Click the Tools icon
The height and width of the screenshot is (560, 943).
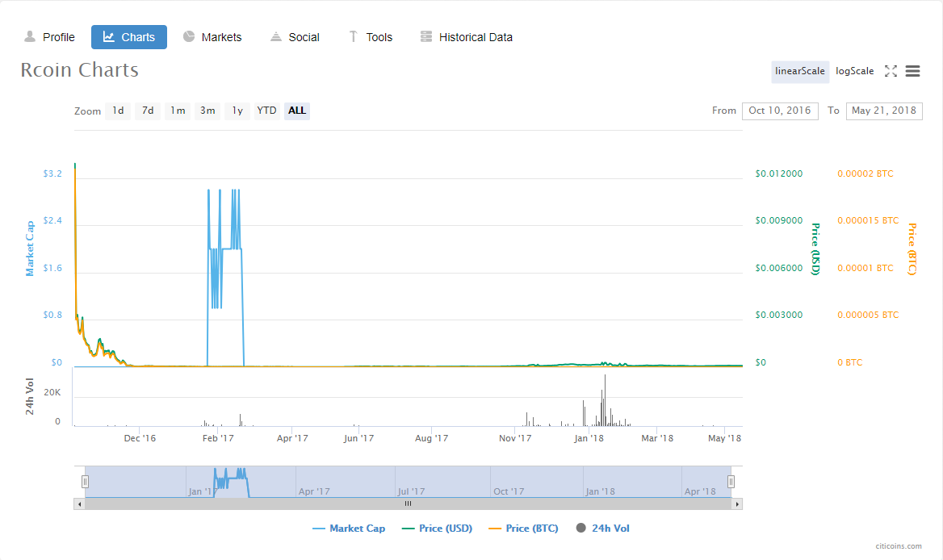(x=353, y=36)
